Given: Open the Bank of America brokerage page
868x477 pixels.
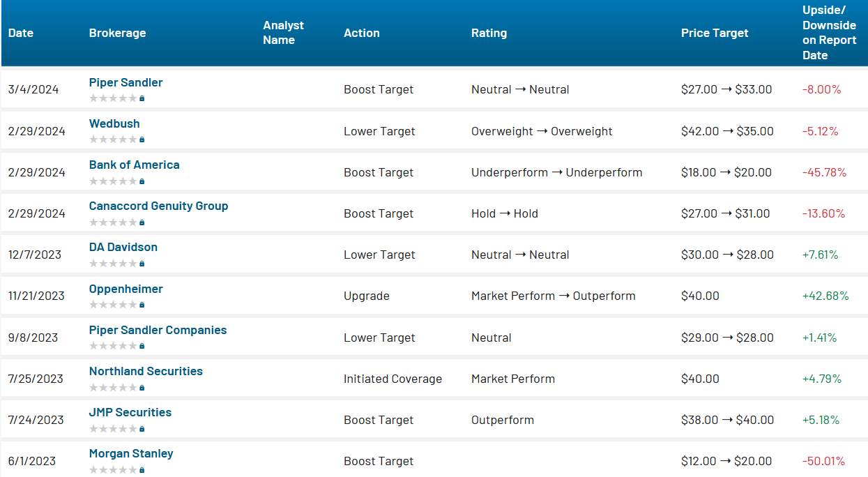Looking at the screenshot, I should [x=134, y=165].
